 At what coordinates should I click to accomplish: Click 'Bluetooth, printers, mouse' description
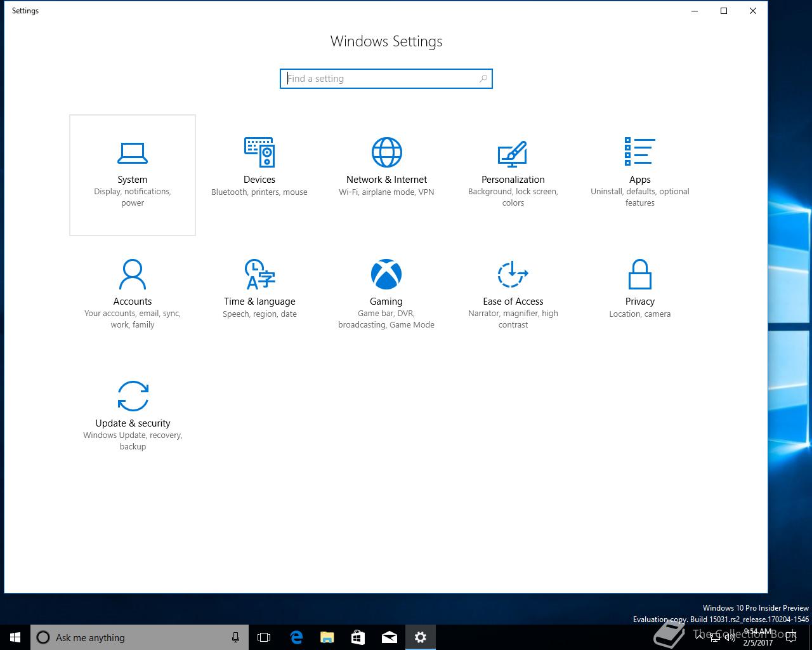tap(259, 192)
